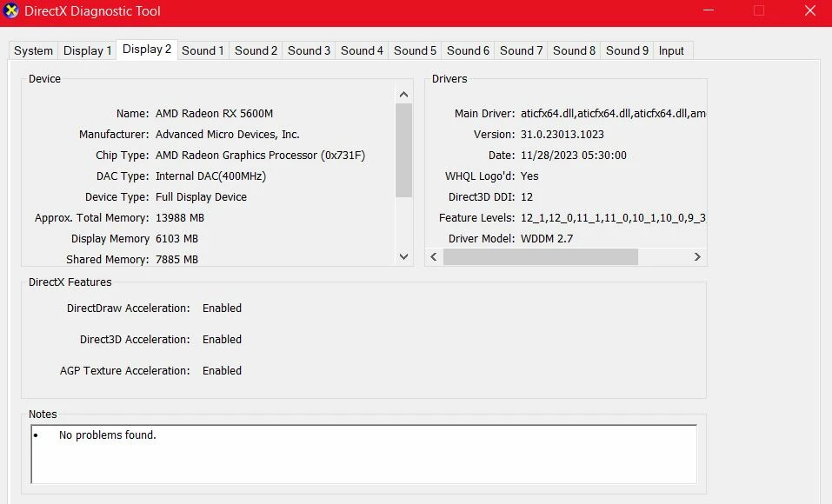Click the feature levels value 12_1,12_0
The image size is (832, 504).
coord(613,218)
